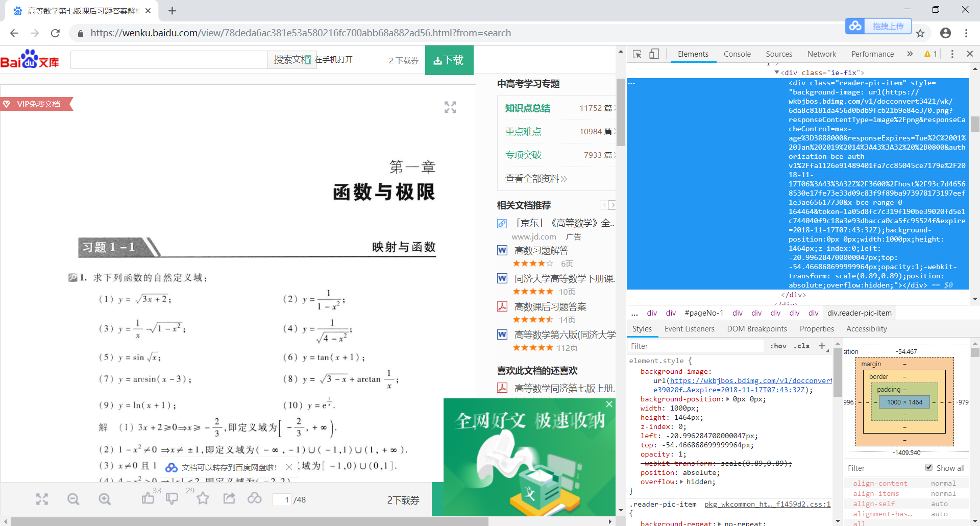
Task: Open 查看全部资料 link
Action: 536,179
